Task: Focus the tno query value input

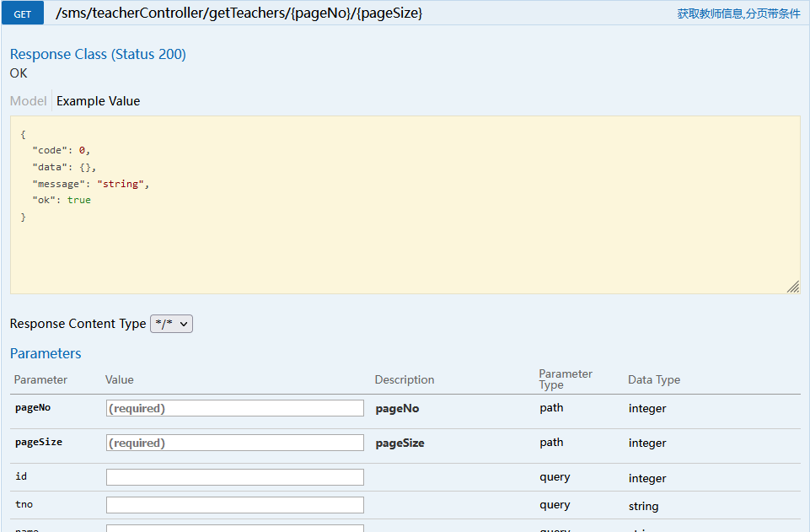Action: coord(235,505)
